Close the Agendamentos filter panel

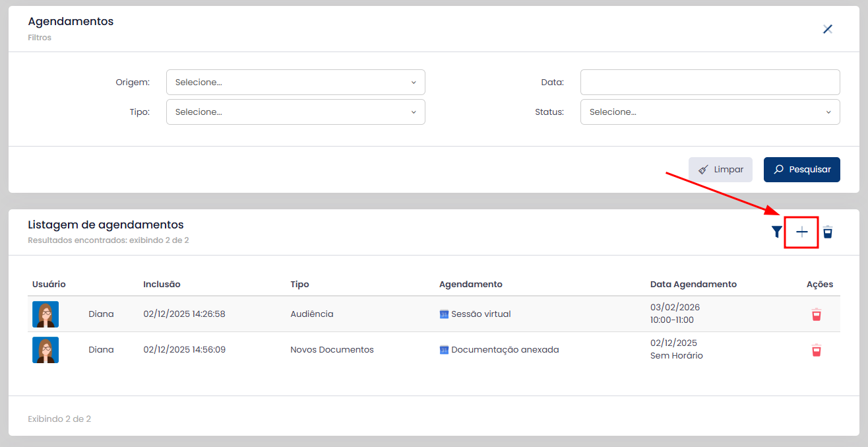[x=828, y=29]
